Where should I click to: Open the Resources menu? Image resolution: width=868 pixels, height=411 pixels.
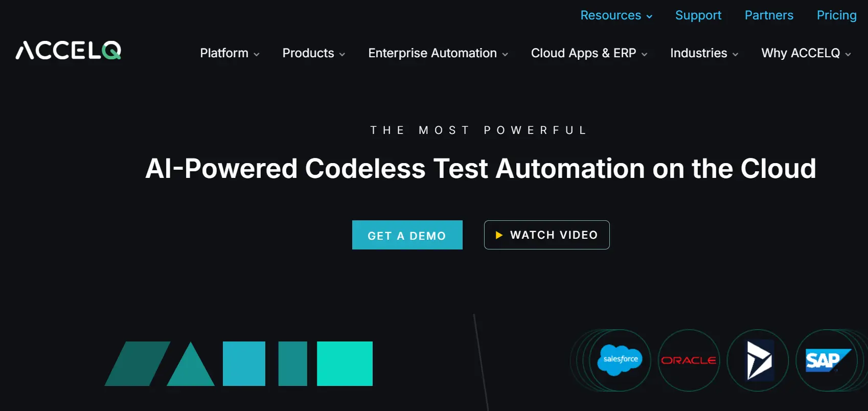[x=616, y=15]
